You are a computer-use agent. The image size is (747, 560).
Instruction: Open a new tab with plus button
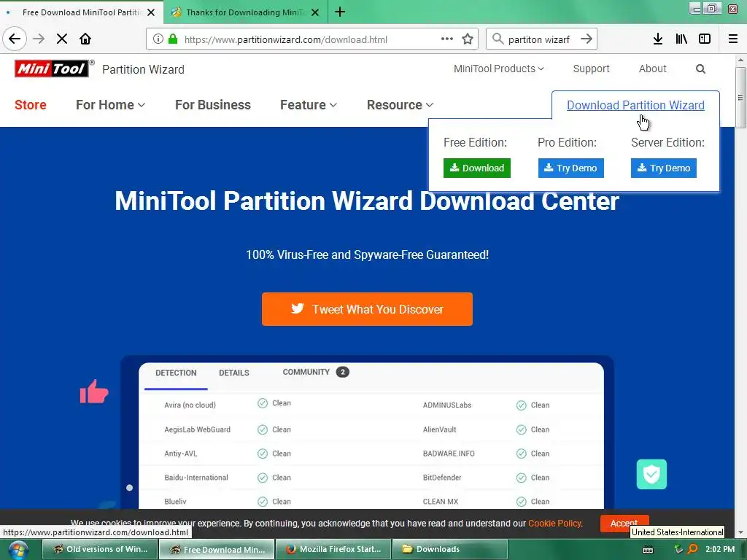(x=340, y=12)
